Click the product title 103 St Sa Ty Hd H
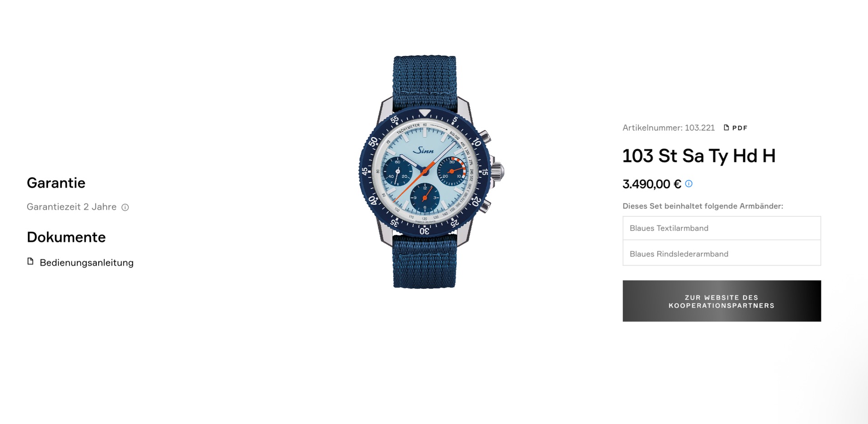This screenshot has width=868, height=424. click(699, 156)
